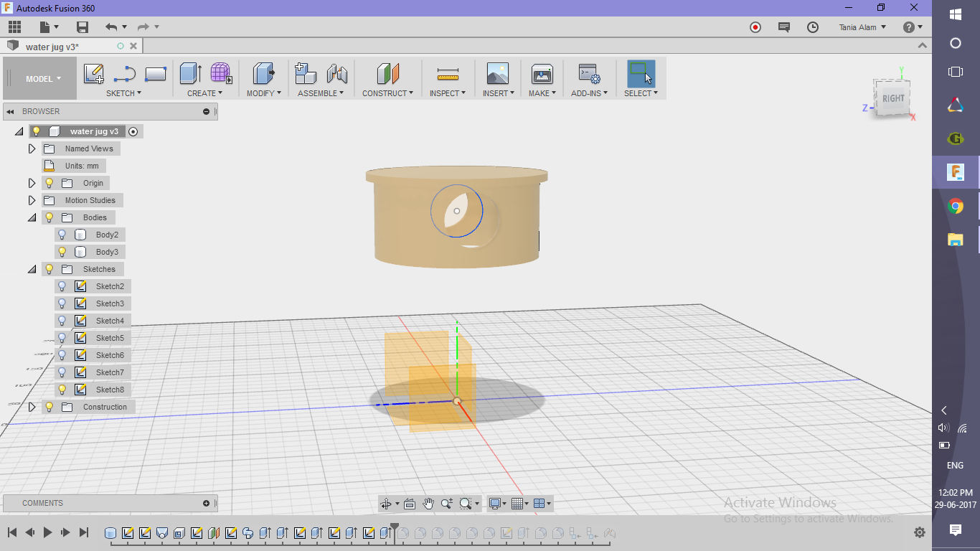Open timeline settings gear

coord(920,533)
